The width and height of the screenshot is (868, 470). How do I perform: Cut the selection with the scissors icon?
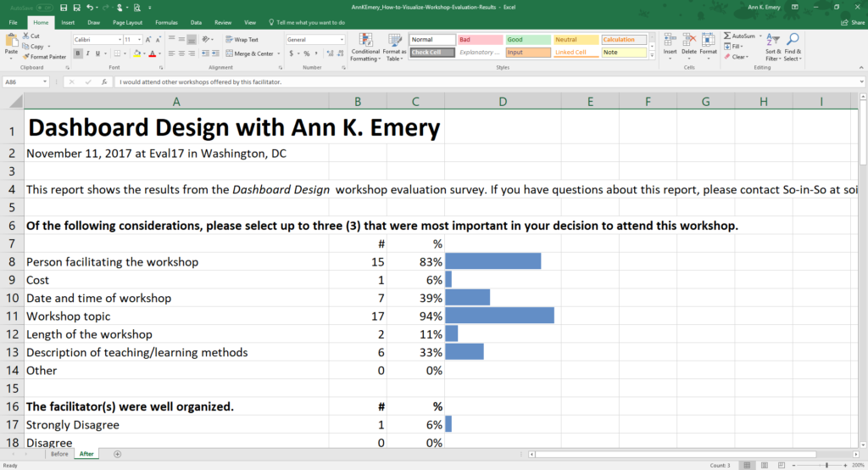[26, 36]
